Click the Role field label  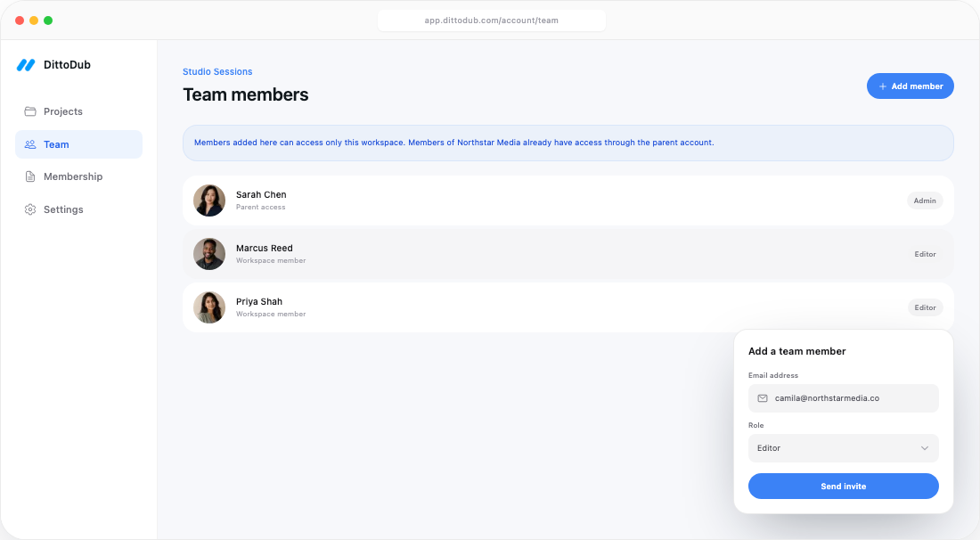pyautogui.click(x=755, y=425)
